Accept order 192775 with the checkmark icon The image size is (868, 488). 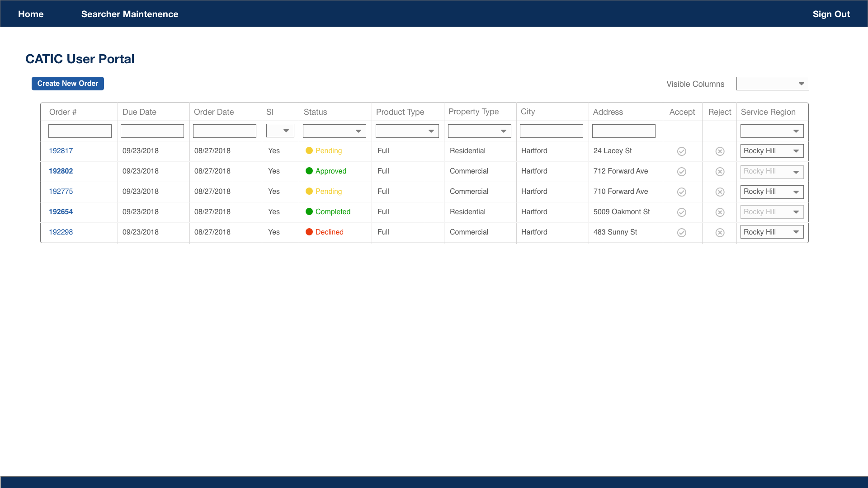click(682, 192)
